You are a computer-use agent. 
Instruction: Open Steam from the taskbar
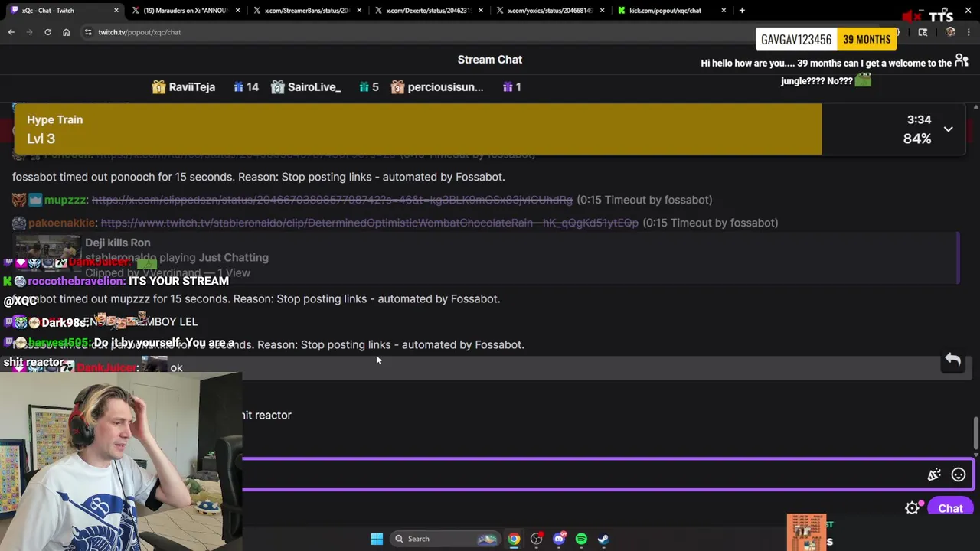603,539
